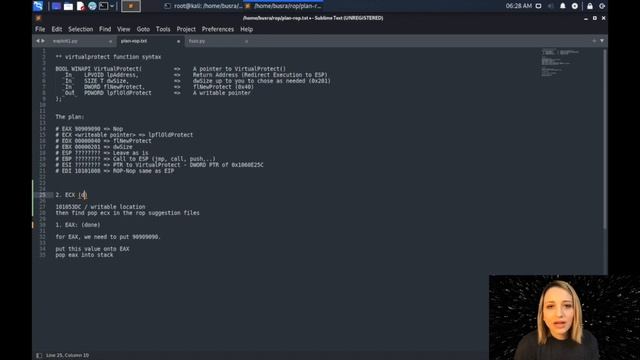
Task: Open the Project menu
Action: pyautogui.click(x=186, y=29)
